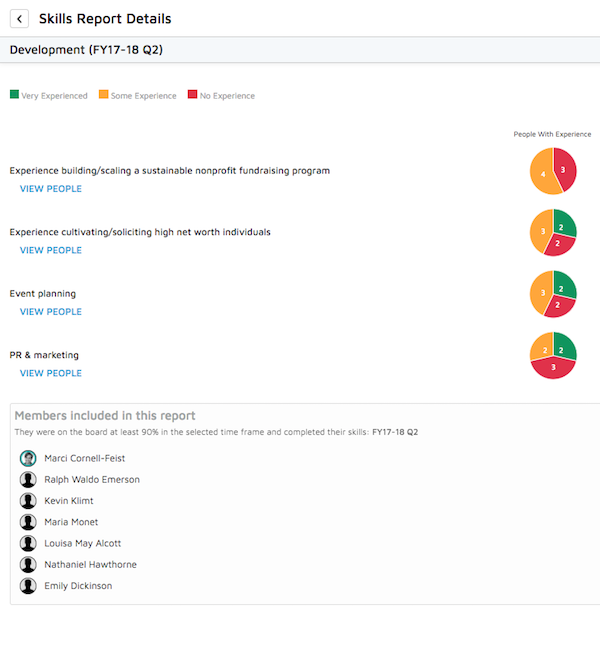600x649 pixels.
Task: Choose Maria Monet's avatar icon
Action: [x=28, y=522]
